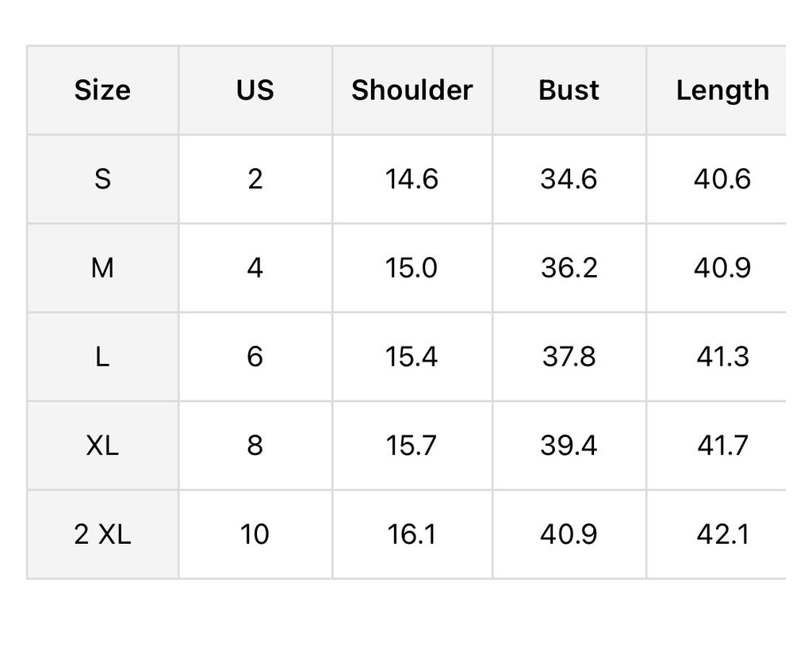812x647 pixels.
Task: Click shoulder value 14.6 for size S
Action: [x=412, y=179]
